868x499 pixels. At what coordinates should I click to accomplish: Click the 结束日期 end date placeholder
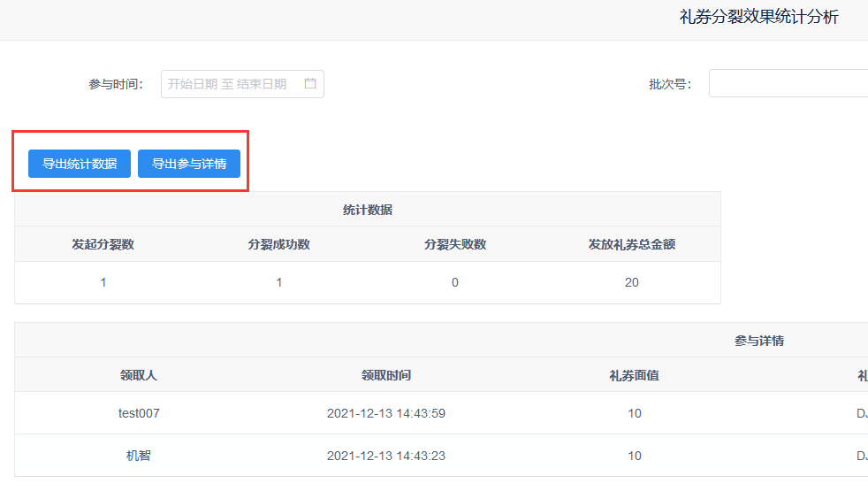pyautogui.click(x=262, y=84)
